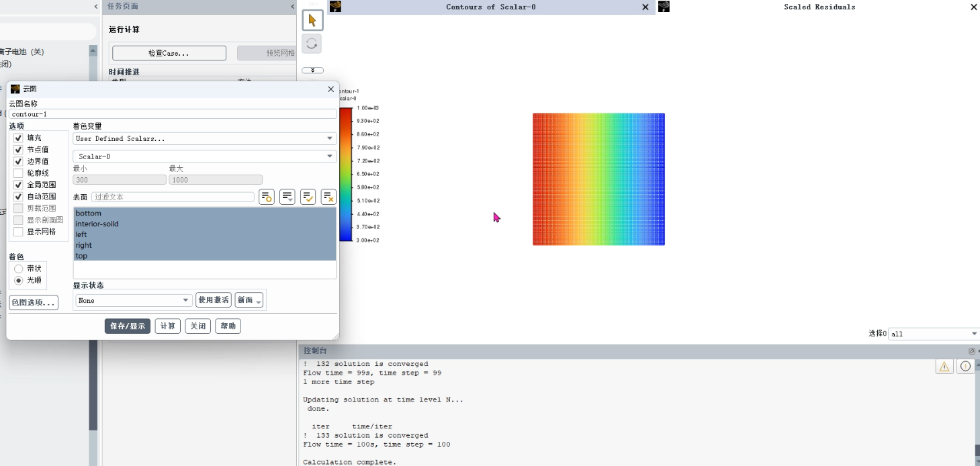
Task: Select top in the surfaces list
Action: pos(204,256)
